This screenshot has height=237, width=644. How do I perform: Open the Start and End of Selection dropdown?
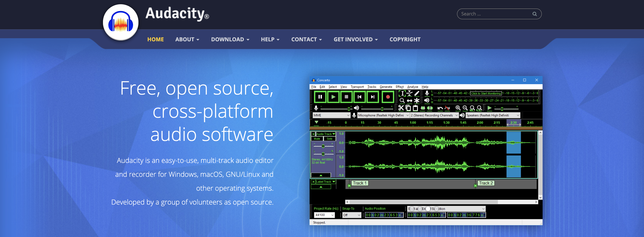tap(446, 209)
